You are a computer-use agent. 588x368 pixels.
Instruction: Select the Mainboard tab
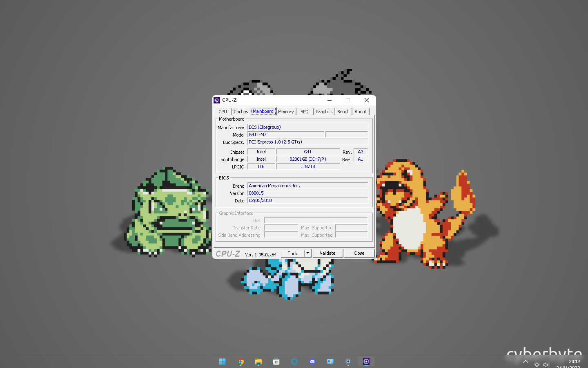point(263,111)
